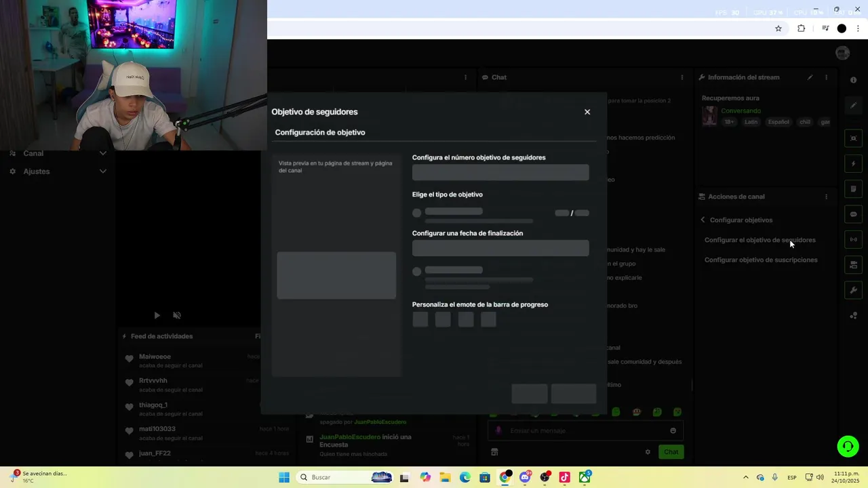Go back from Configurar objetivos
Viewport: 868px width, 488px height.
pyautogui.click(x=703, y=220)
